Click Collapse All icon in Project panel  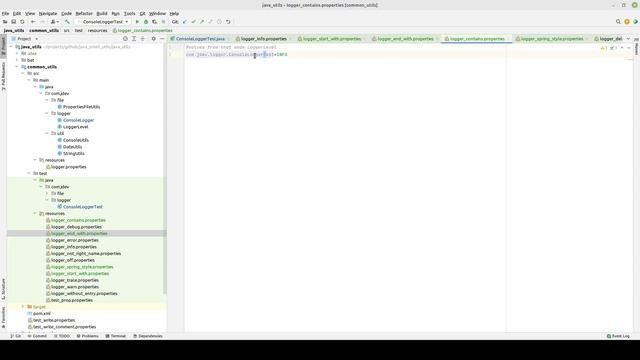[x=143, y=39]
